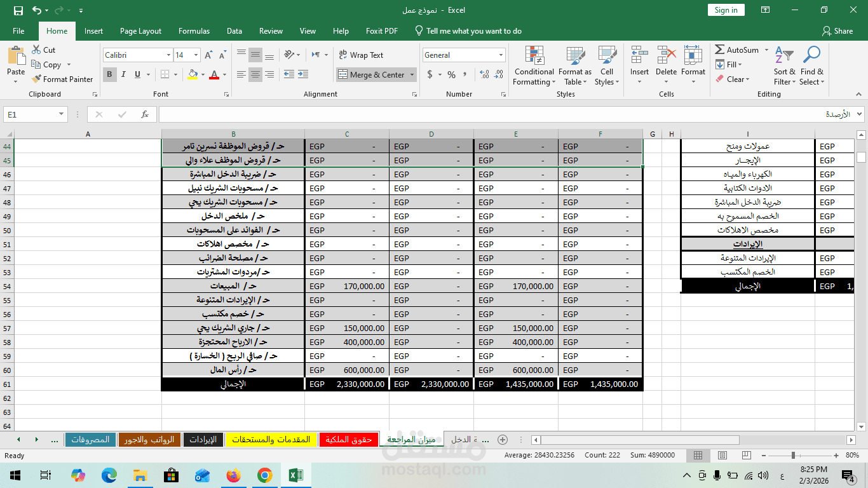Viewport: 868px width, 488px height.
Task: Apply comma style number format
Action: point(466,74)
